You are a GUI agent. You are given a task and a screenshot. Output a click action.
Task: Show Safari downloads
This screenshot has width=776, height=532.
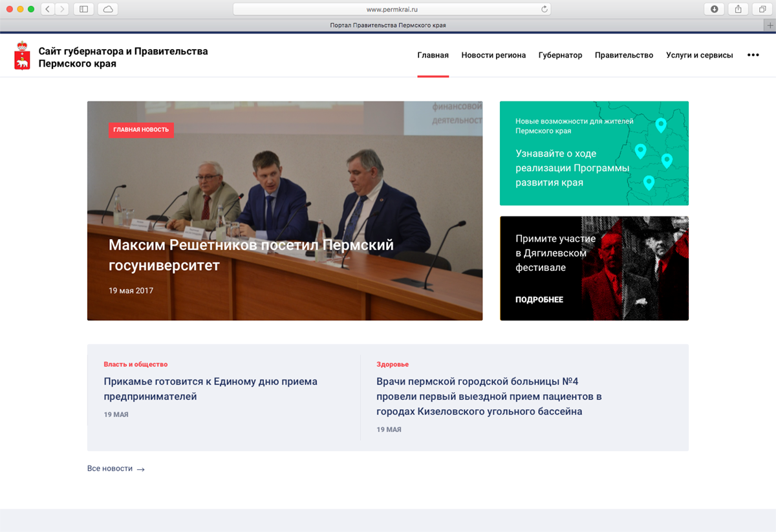click(x=715, y=9)
